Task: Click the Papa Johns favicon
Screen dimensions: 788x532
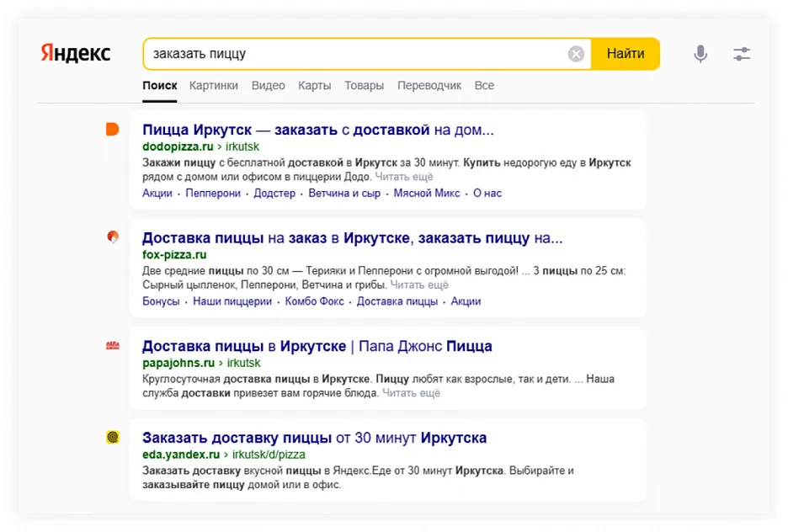Action: [113, 345]
